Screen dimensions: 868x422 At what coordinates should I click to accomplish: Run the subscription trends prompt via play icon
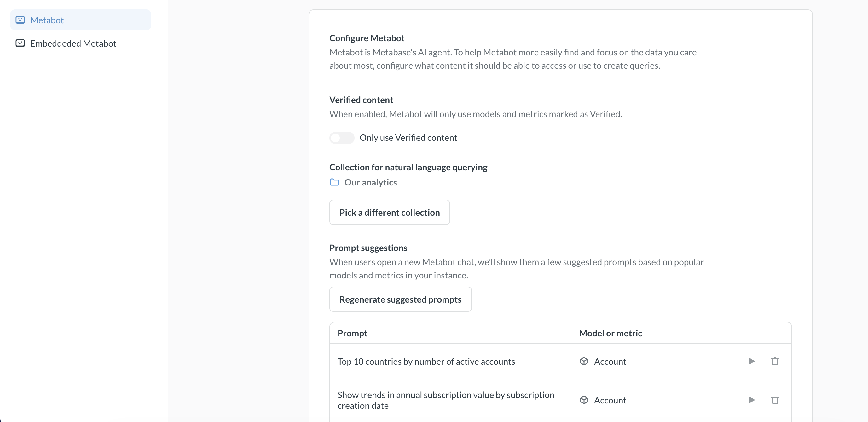click(x=752, y=400)
